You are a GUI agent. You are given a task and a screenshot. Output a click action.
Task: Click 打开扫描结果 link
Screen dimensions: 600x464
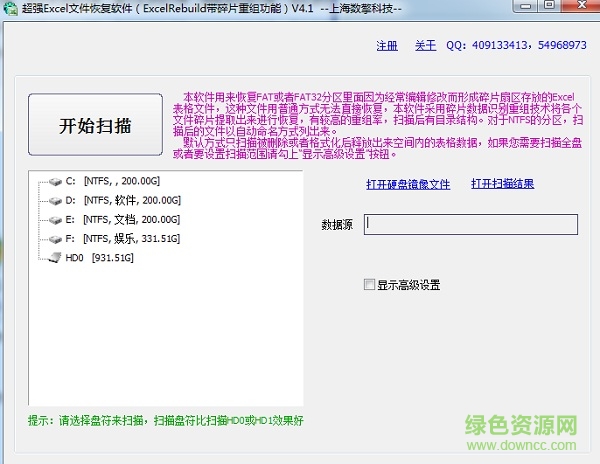pyautogui.click(x=502, y=184)
